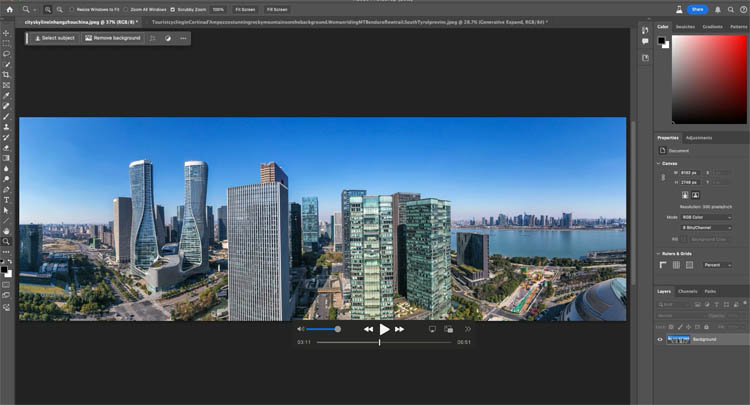
Task: Toggle the Scrubby Zoom checkbox
Action: 173,9
